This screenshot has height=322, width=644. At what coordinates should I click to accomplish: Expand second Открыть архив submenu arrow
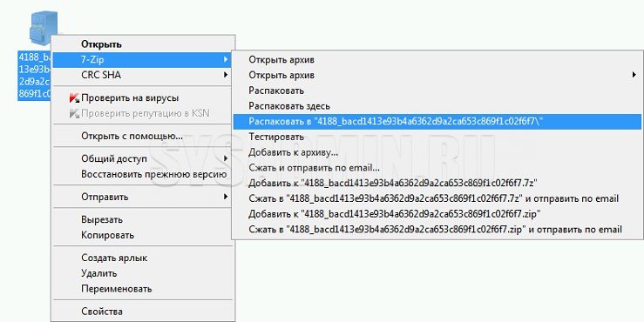pos(634,75)
